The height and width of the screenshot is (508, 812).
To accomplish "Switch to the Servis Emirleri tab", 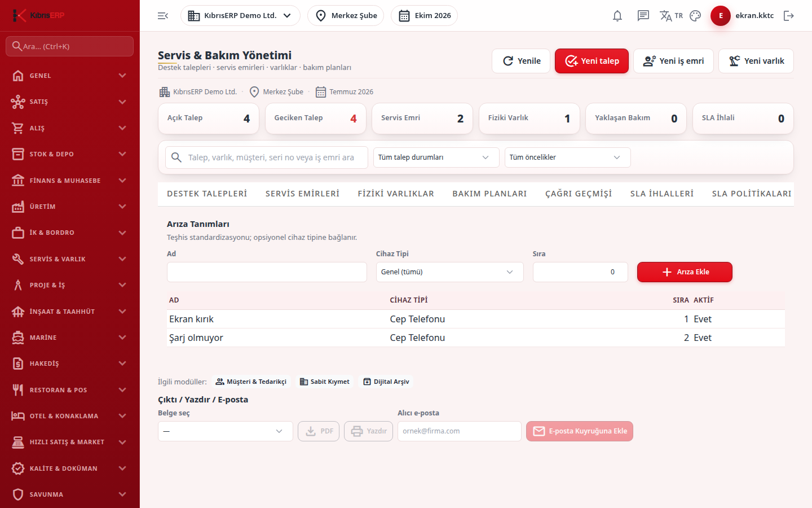I will pos(302,194).
